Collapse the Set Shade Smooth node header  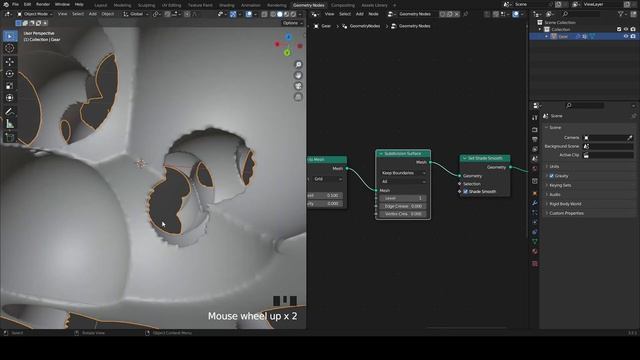(464, 158)
